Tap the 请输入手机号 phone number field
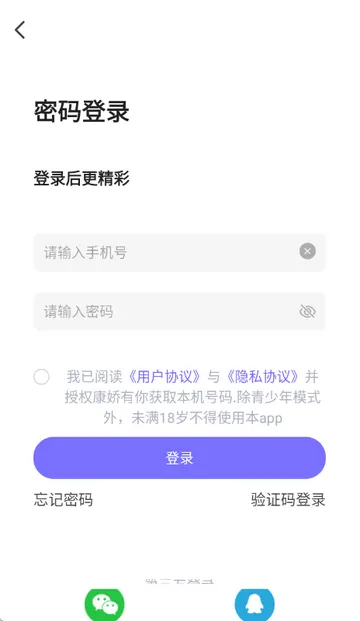This screenshot has height=621, width=360. click(179, 252)
